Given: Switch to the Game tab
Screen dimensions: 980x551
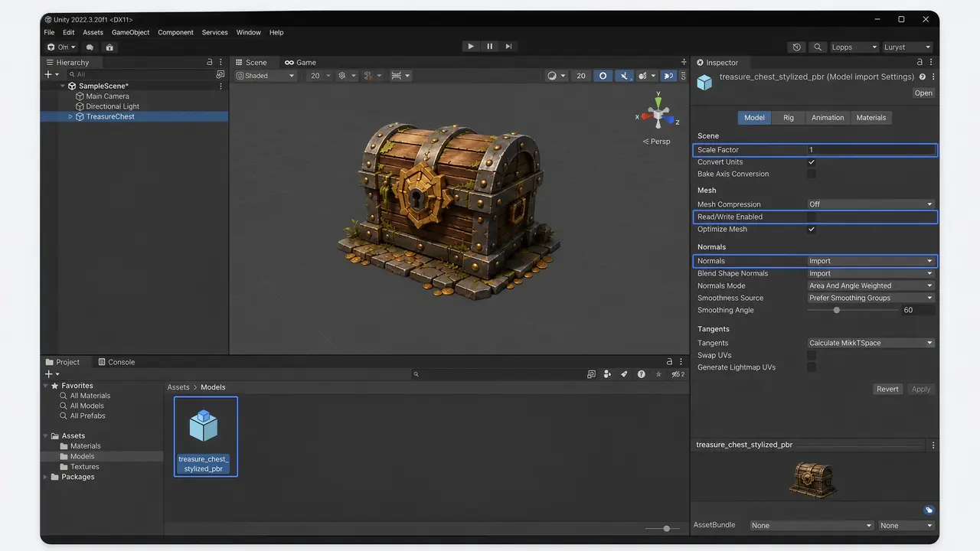Looking at the screenshot, I should pos(300,63).
